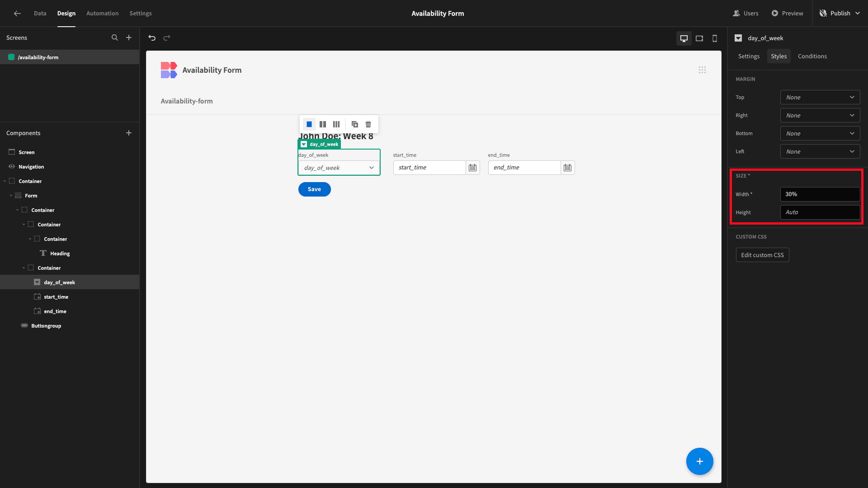Set single column layout option
Screen dimensions: 868x488
[x=309, y=124]
